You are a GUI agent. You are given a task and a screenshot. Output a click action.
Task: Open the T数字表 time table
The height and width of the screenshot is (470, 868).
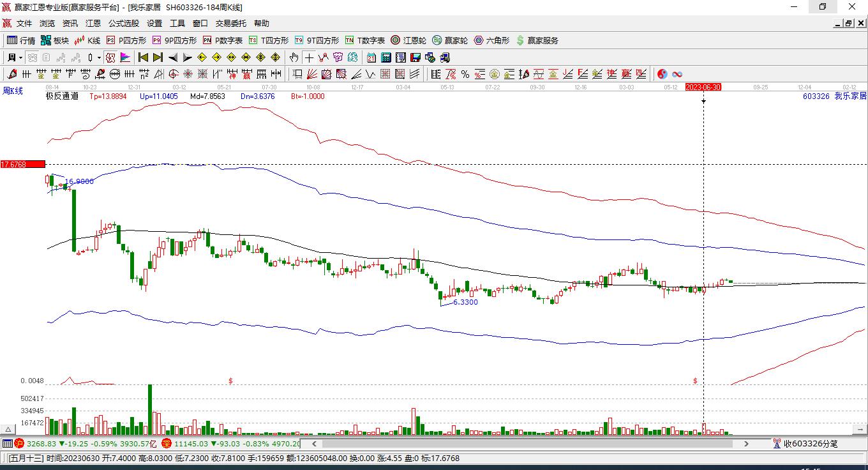365,40
